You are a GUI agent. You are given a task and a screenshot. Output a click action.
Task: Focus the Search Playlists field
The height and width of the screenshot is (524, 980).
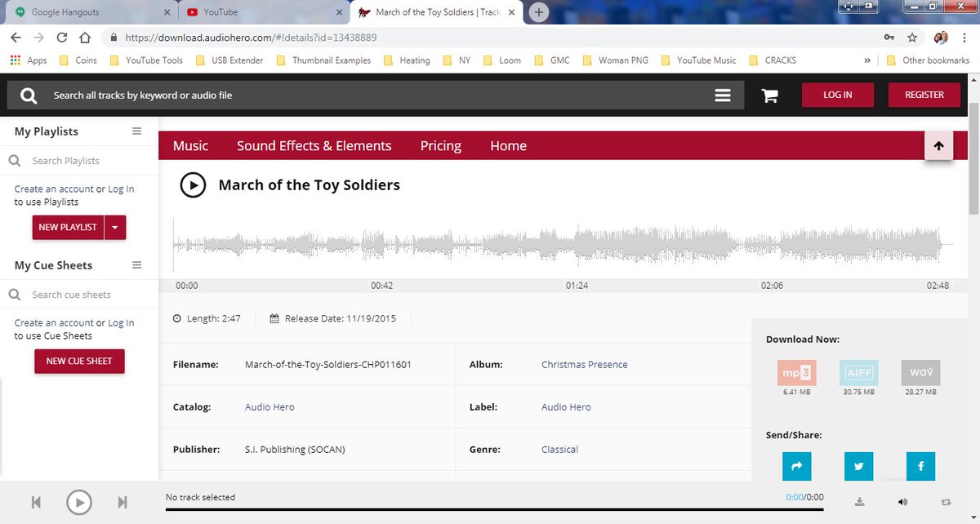pyautogui.click(x=78, y=161)
